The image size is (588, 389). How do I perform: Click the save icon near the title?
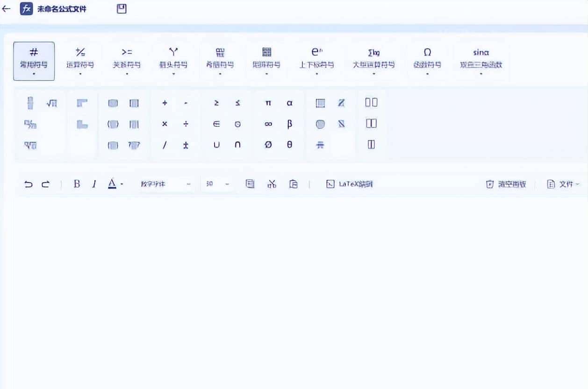click(x=121, y=8)
